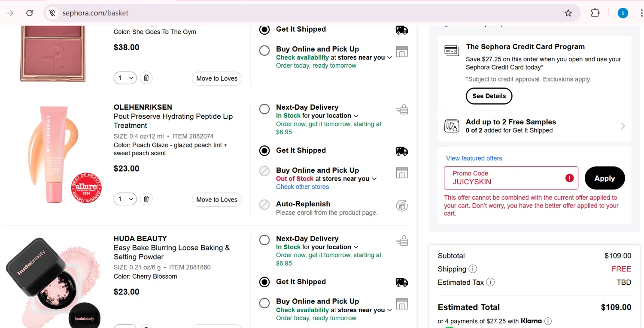Click the free samples icon
The height and width of the screenshot is (328, 644).
pos(452,126)
